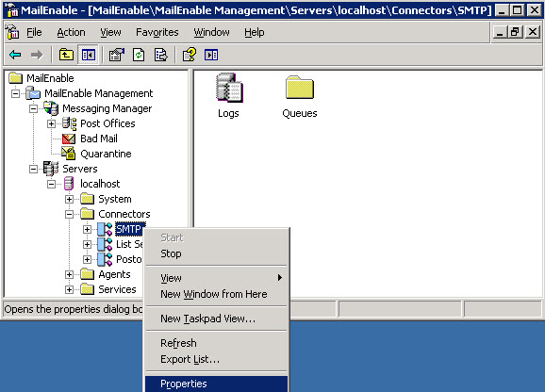Collapse the Servers tree node
Screen dimensions: 545x392
point(33,169)
